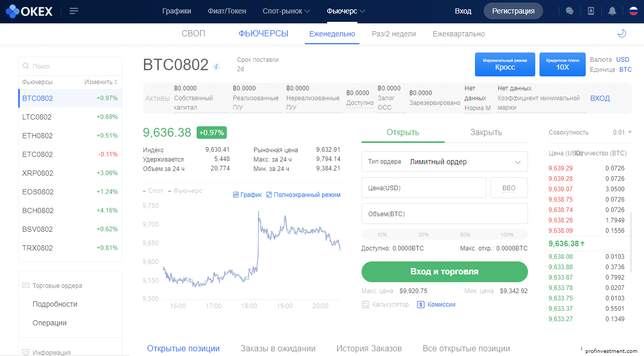The height and width of the screenshot is (356, 644).
Task: Select BTC0802 in futures list
Action: coord(70,98)
